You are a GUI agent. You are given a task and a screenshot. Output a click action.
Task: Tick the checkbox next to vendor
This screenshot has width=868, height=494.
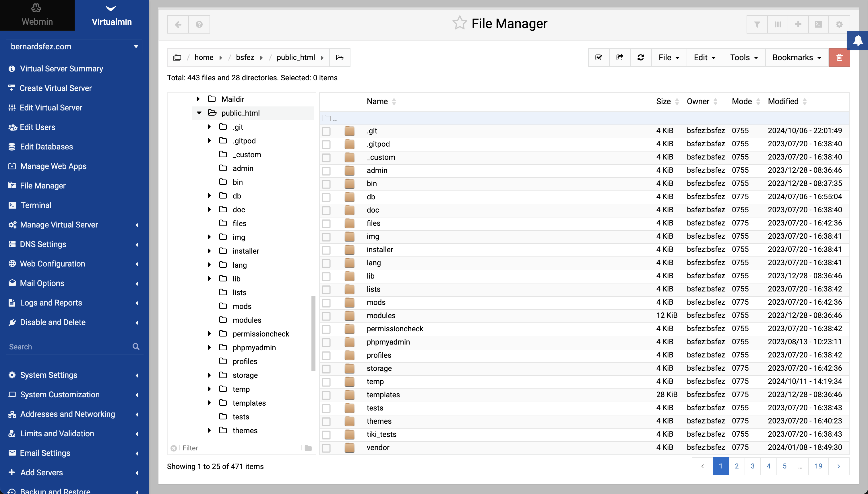coord(326,448)
